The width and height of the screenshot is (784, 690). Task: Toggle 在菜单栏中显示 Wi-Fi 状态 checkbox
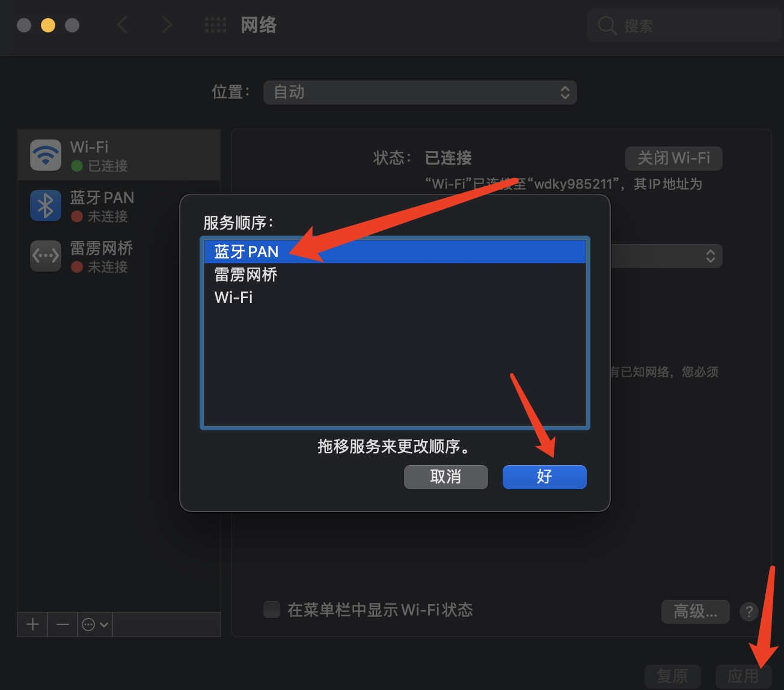272,609
